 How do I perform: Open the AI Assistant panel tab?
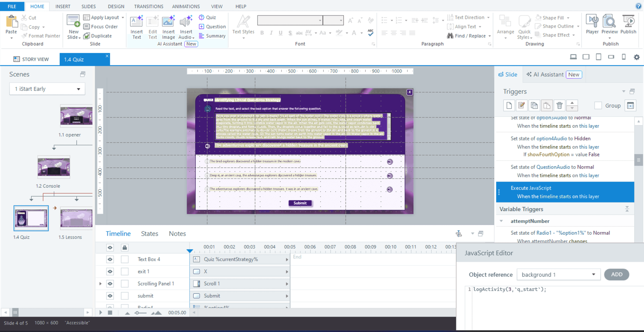pyautogui.click(x=554, y=75)
